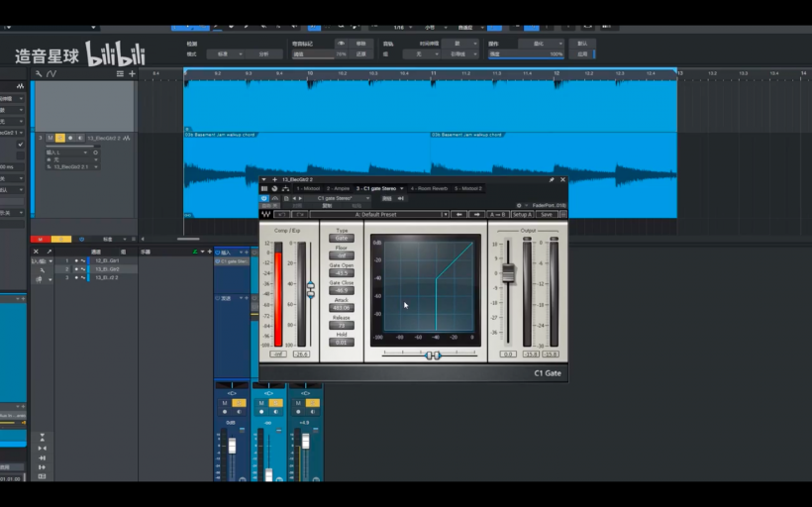Toggle the plugin power bypass button
Viewport: 812px width, 507px height.
click(x=264, y=198)
